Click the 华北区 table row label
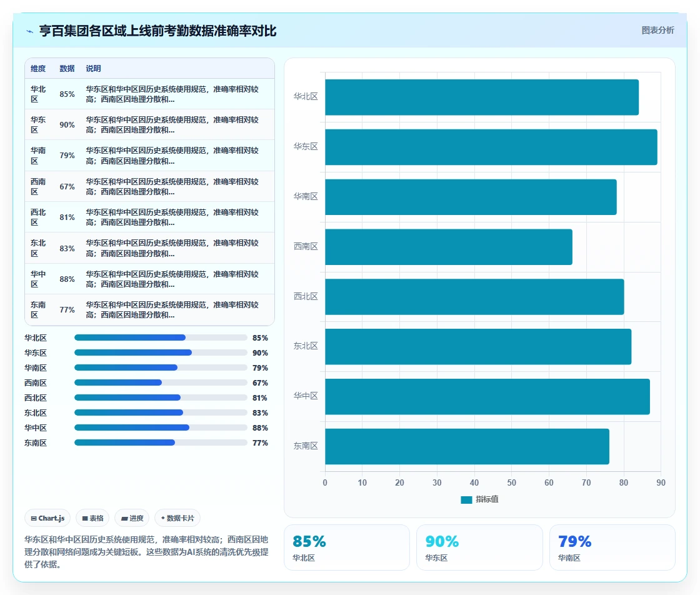The width and height of the screenshot is (700, 595). point(38,94)
